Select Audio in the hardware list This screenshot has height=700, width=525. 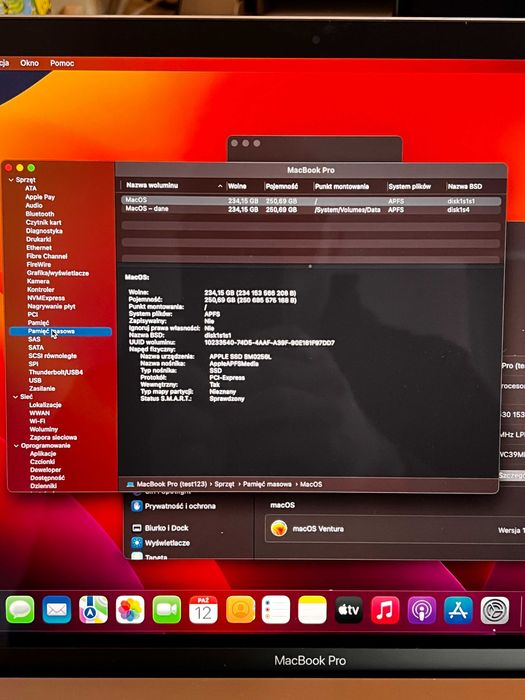(x=34, y=205)
